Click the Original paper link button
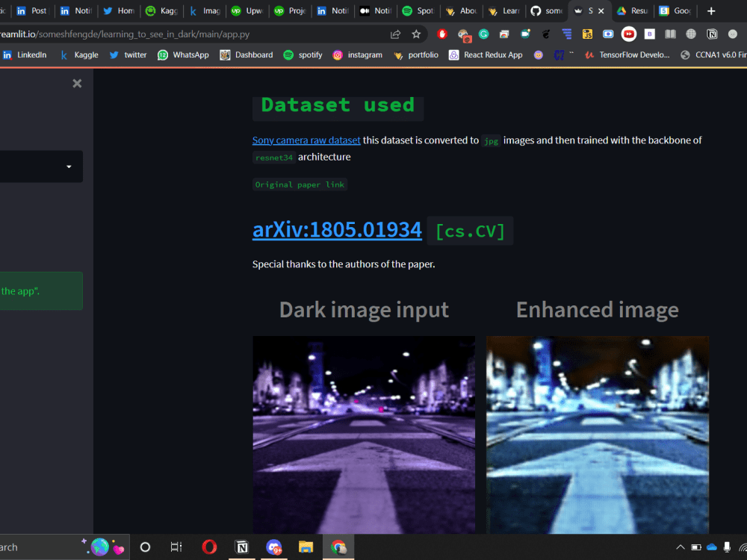This screenshot has height=560, width=747. coord(300,184)
